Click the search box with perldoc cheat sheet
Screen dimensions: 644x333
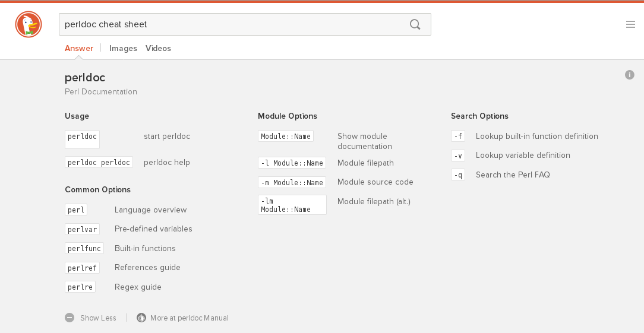[245, 24]
